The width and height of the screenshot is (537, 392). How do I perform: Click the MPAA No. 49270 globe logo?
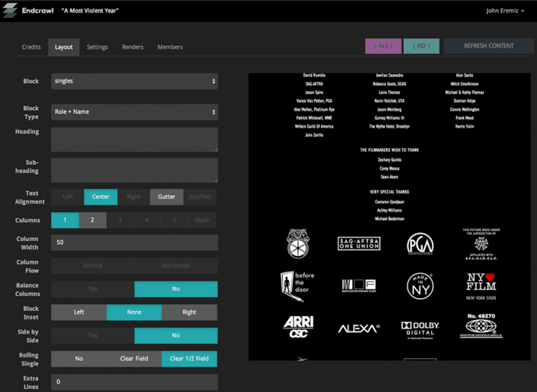[481, 326]
